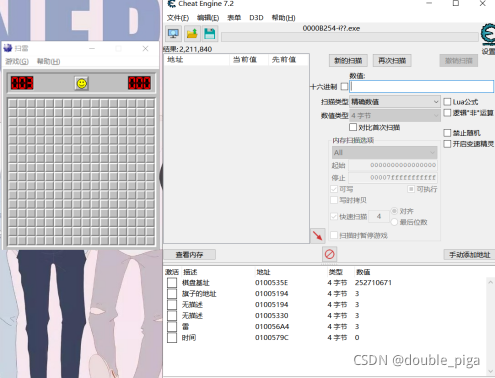Click the 再次扫描 button

[x=392, y=61]
